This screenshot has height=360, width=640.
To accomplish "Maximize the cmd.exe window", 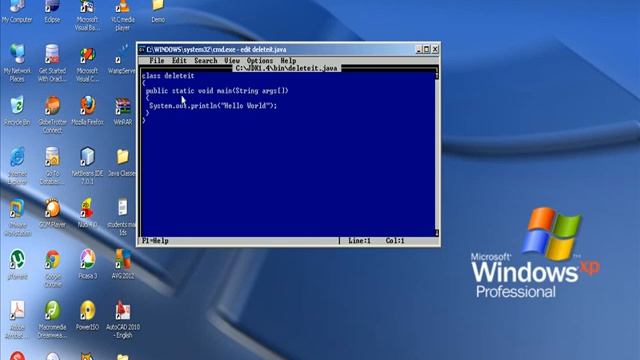I will (427, 49).
